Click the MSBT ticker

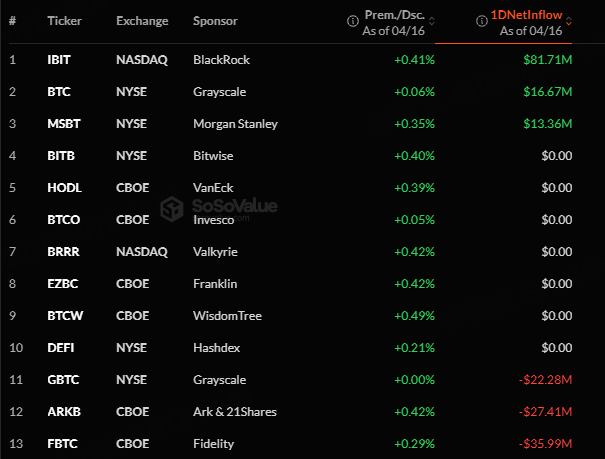click(x=62, y=124)
